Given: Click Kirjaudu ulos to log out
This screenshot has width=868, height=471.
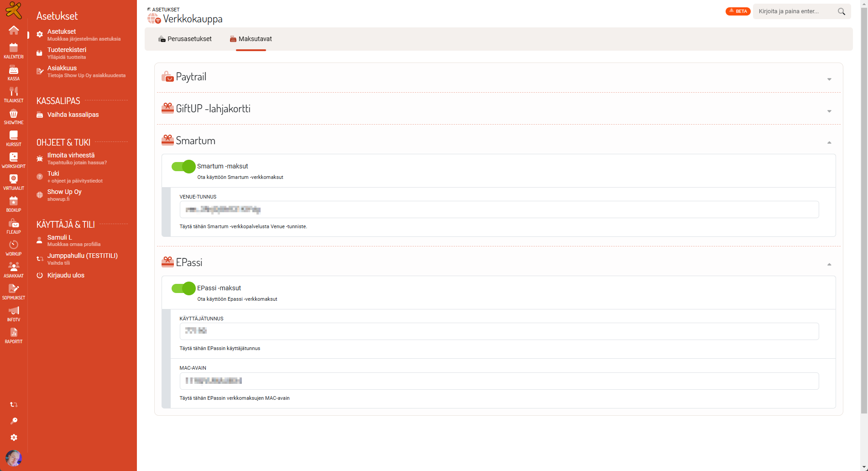Looking at the screenshot, I should [66, 275].
